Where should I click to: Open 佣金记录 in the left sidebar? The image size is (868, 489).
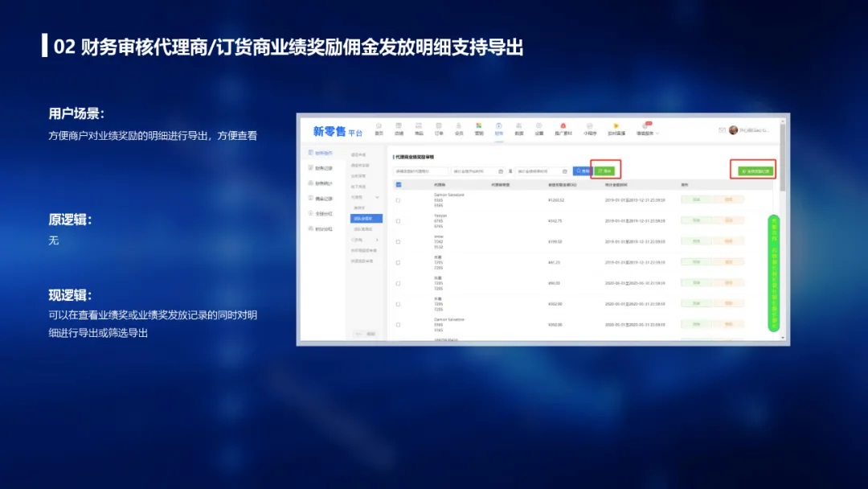(323, 199)
